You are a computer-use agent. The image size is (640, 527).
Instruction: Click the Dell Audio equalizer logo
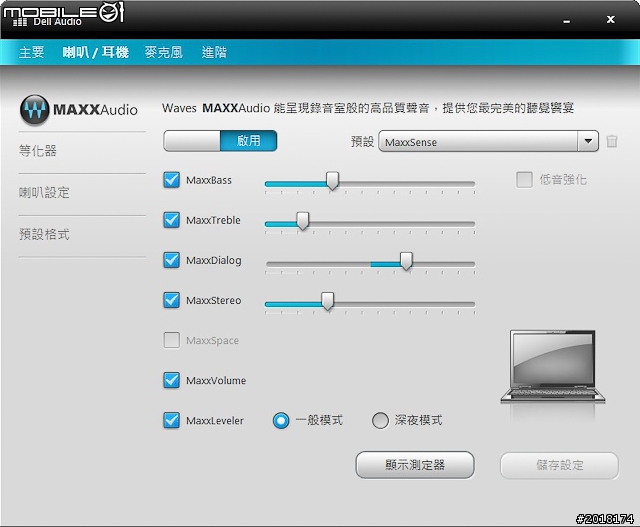coord(20,22)
